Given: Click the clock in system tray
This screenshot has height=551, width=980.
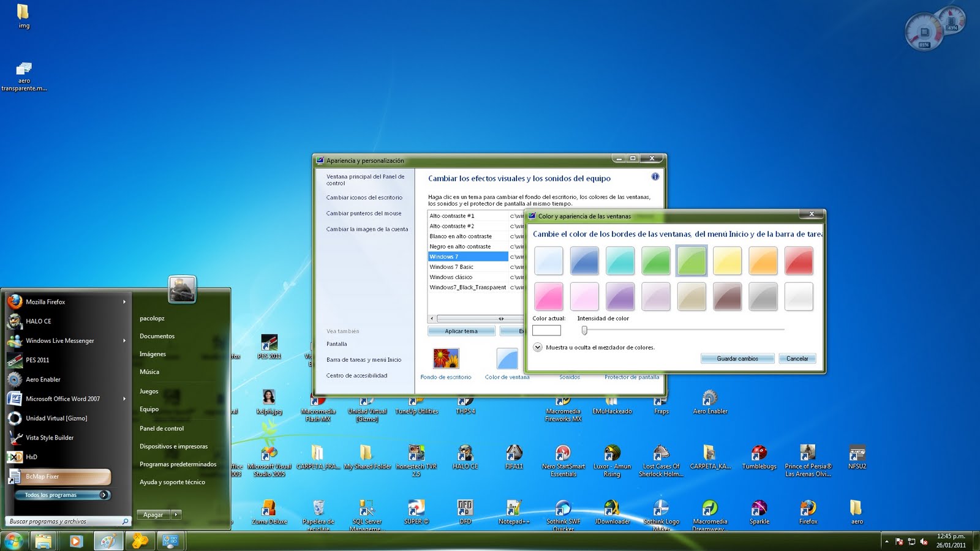Looking at the screenshot, I should [x=951, y=541].
